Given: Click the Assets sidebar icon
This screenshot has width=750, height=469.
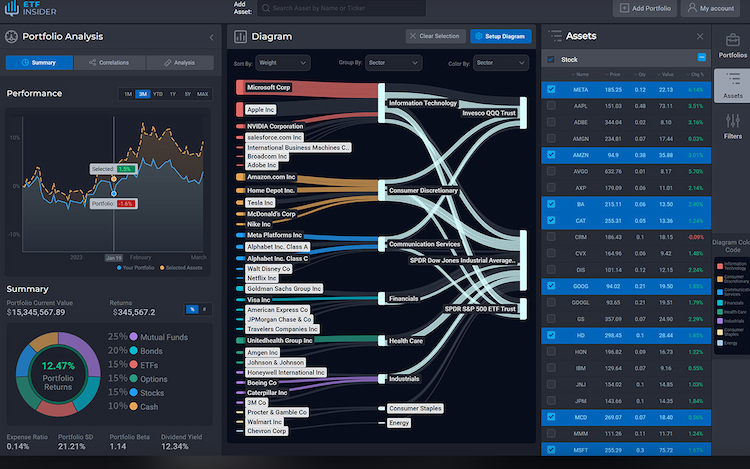Looking at the screenshot, I should (x=732, y=86).
